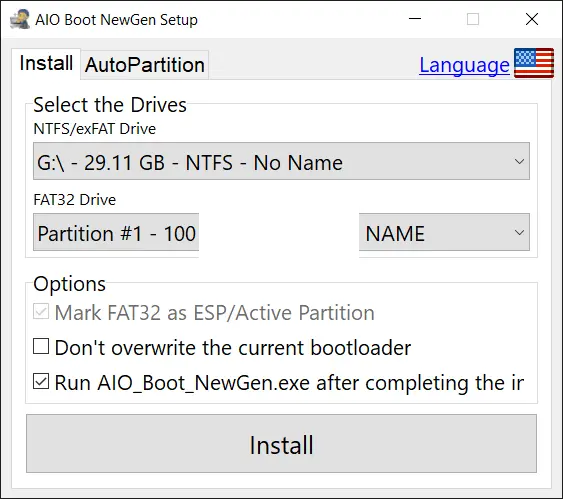Viewport: 563px width, 499px height.
Task: Click the AIO Boot app icon in title bar
Action: [x=19, y=19]
